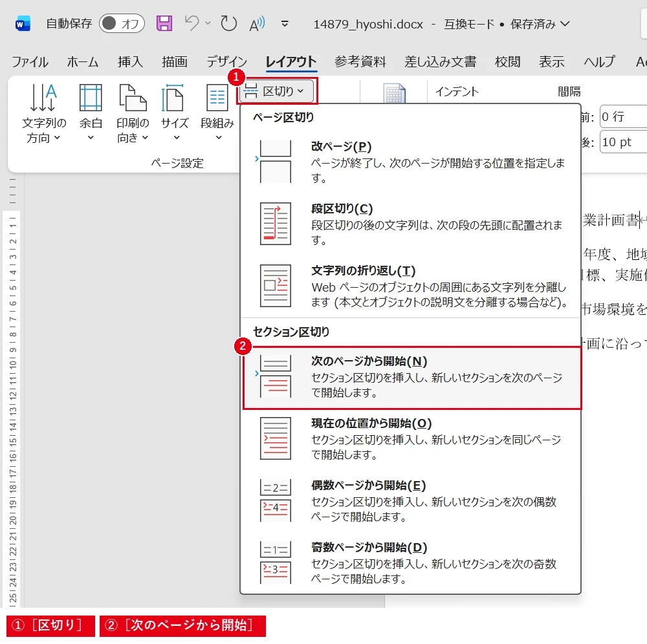Click the 偶数ページから開始 section icon
647x644 pixels.
(x=275, y=500)
